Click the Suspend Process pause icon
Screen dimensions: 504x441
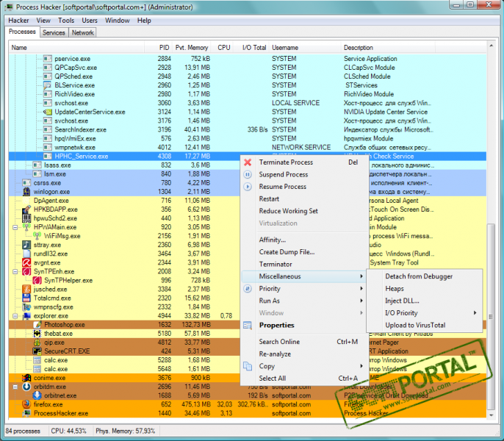pyautogui.click(x=248, y=175)
